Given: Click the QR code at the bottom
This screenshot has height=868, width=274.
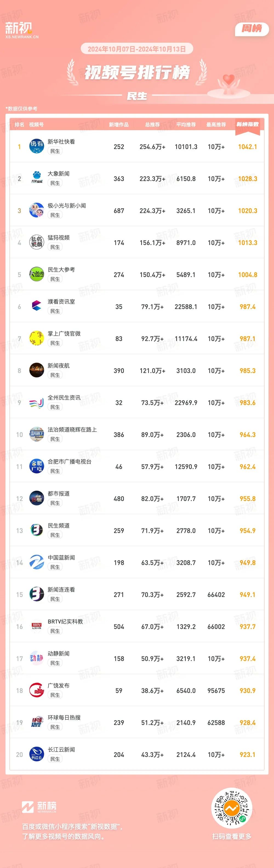Looking at the screenshot, I should point(232,808).
